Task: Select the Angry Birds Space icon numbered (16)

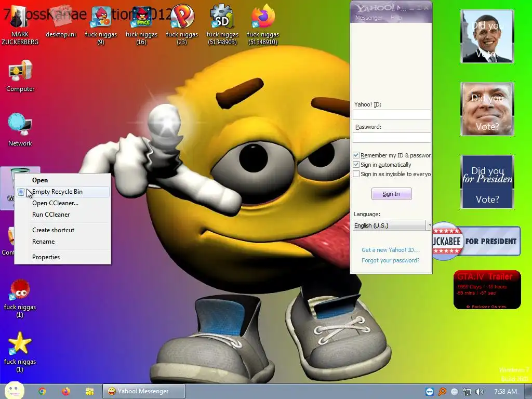Action: (x=141, y=24)
